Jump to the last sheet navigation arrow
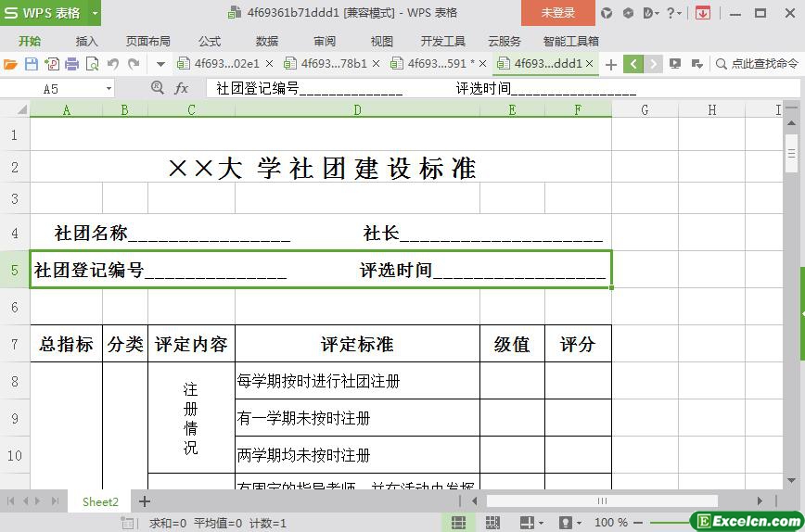Screen dimensions: 805x532 click(55, 500)
